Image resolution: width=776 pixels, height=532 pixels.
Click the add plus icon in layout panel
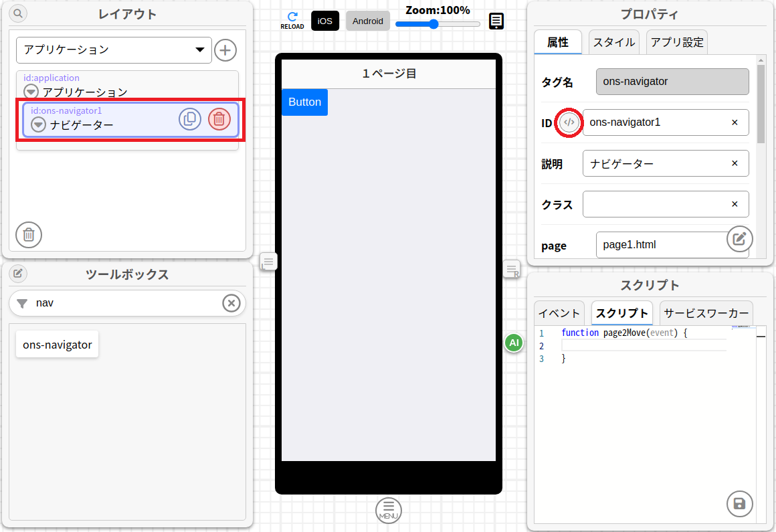(225, 50)
